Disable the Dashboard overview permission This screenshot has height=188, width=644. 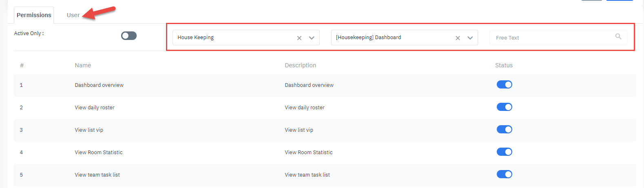[x=504, y=85]
